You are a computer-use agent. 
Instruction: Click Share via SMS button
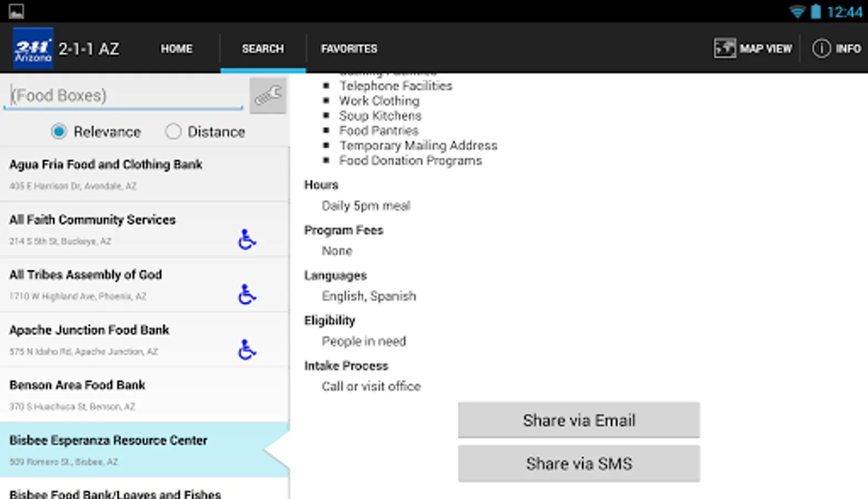click(579, 464)
